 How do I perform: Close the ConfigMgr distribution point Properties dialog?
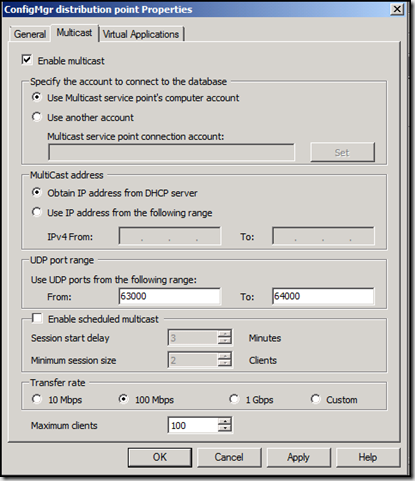397,9
